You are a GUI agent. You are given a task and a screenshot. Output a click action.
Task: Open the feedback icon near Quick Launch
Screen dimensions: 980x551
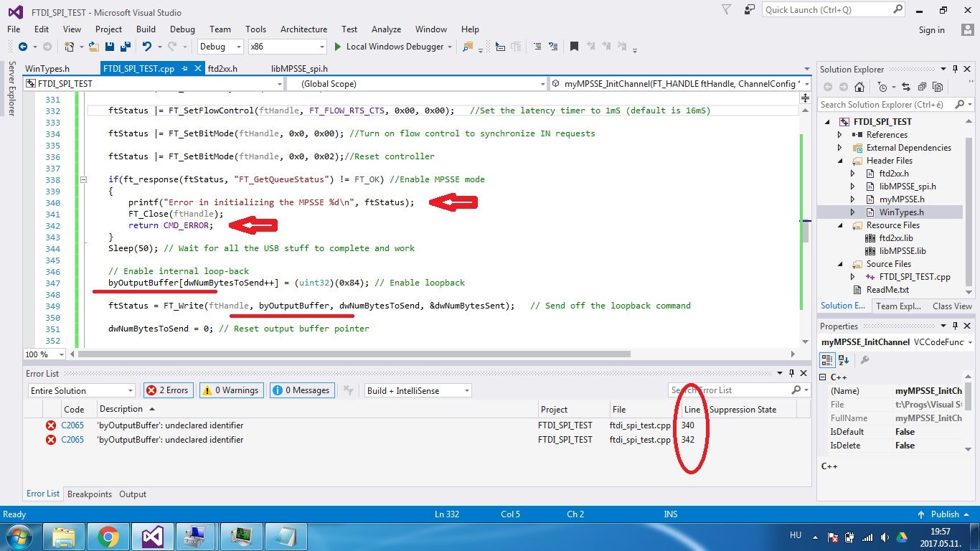coord(750,10)
